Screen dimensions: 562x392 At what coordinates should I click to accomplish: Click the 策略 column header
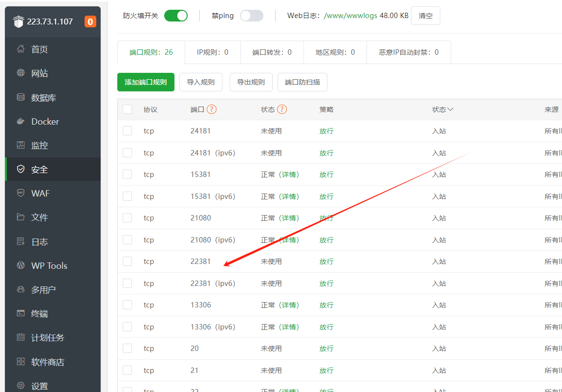coord(326,109)
